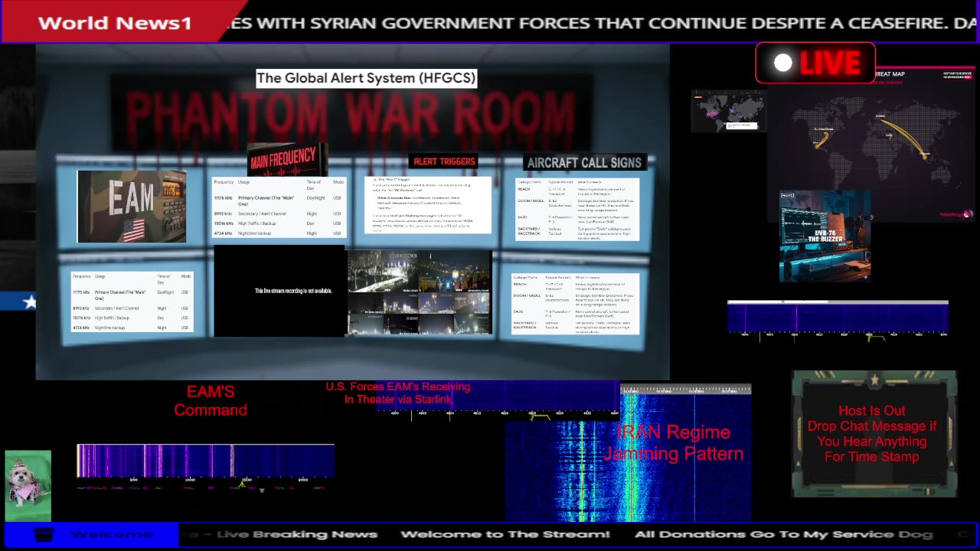
Task: Click yellow tuning marker under purple spectrum
Action: 243,483
